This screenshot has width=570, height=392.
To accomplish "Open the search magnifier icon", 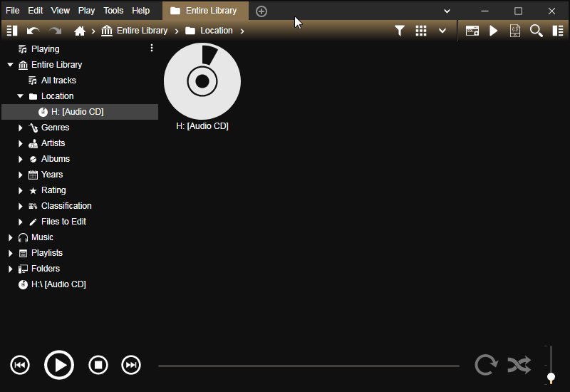I will (x=537, y=31).
